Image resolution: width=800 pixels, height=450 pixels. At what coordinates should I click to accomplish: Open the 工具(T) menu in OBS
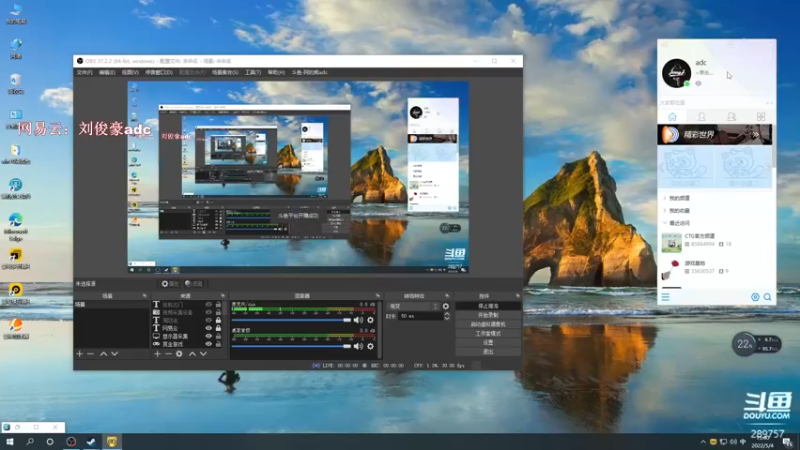click(x=253, y=72)
